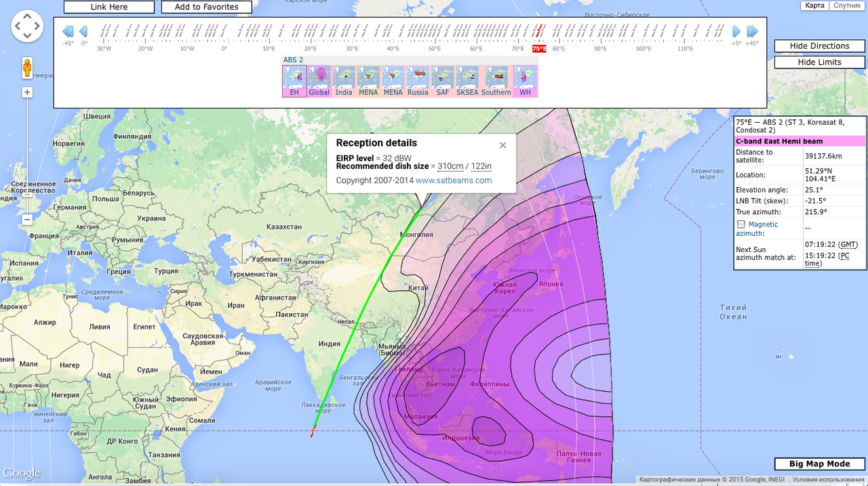Viewport: 868px width, 486px height.
Task: Click the true azimuth value 215.9°
Action: [816, 212]
